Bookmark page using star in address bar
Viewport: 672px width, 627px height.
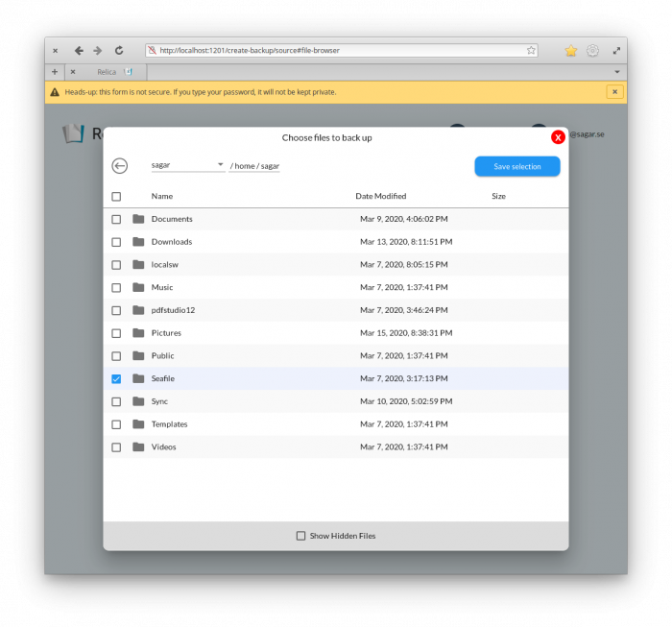pyautogui.click(x=531, y=51)
